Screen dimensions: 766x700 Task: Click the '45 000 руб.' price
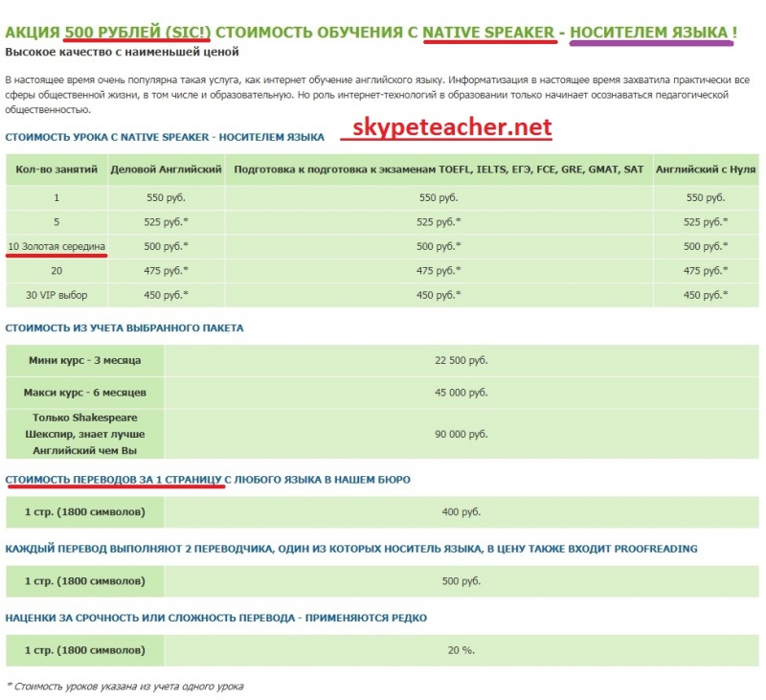(462, 393)
